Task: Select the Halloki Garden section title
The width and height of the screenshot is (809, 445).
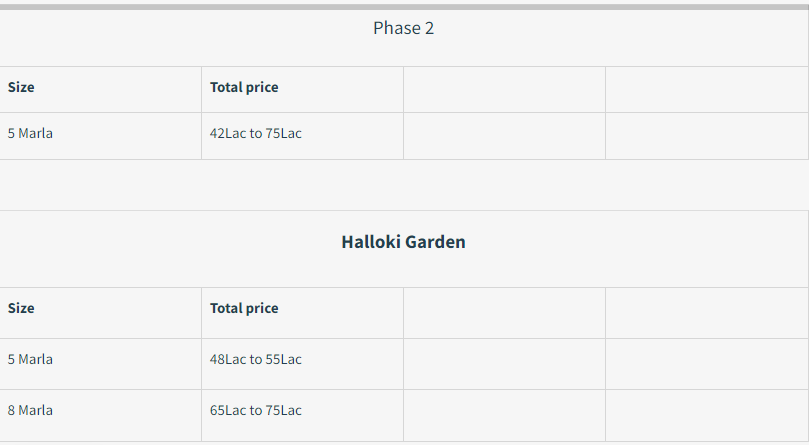Action: point(403,242)
